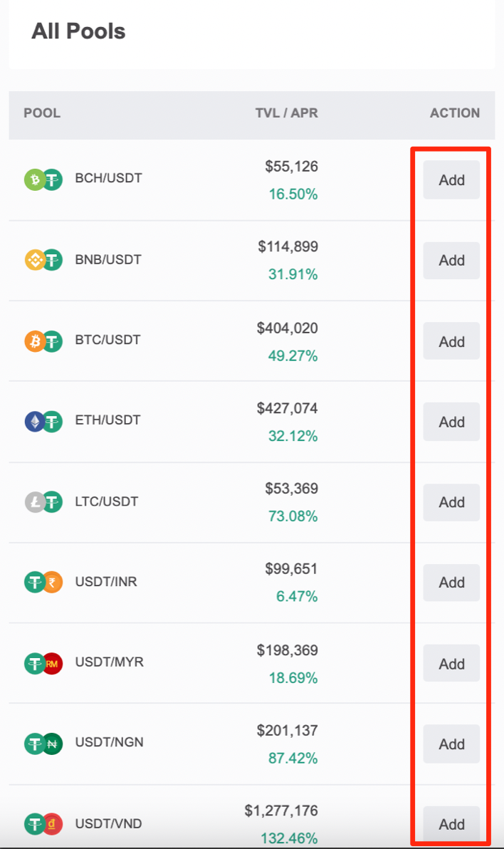This screenshot has height=849, width=504.
Task: Click the USDT/VND dong pair icon
Action: [43, 824]
